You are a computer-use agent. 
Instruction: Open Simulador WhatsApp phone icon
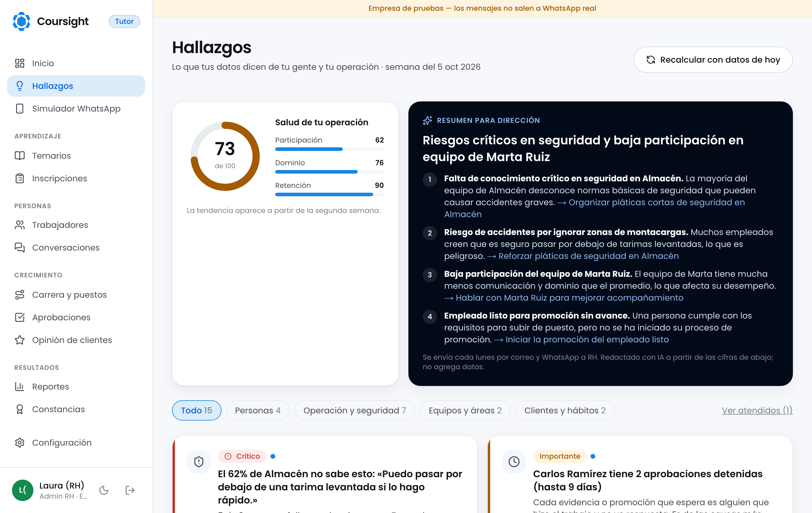point(20,109)
